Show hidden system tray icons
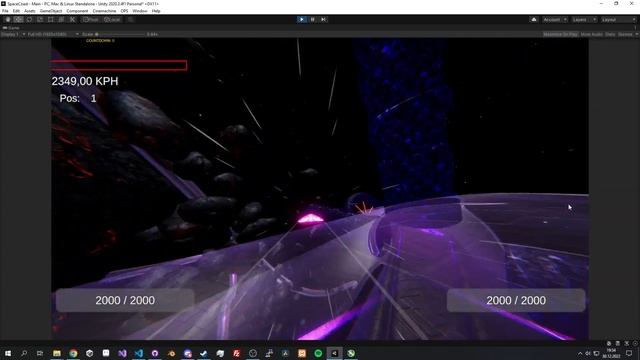 point(580,353)
